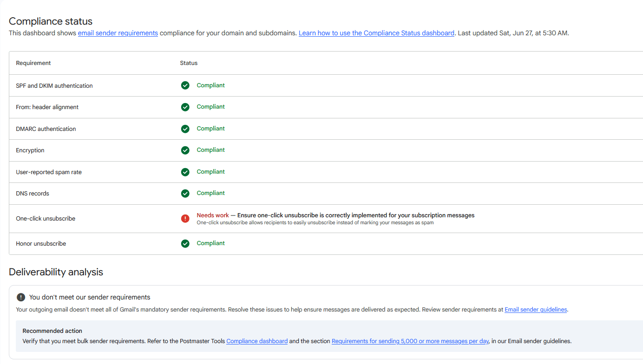Select the Honor unsubscribe requirement text

click(41, 244)
